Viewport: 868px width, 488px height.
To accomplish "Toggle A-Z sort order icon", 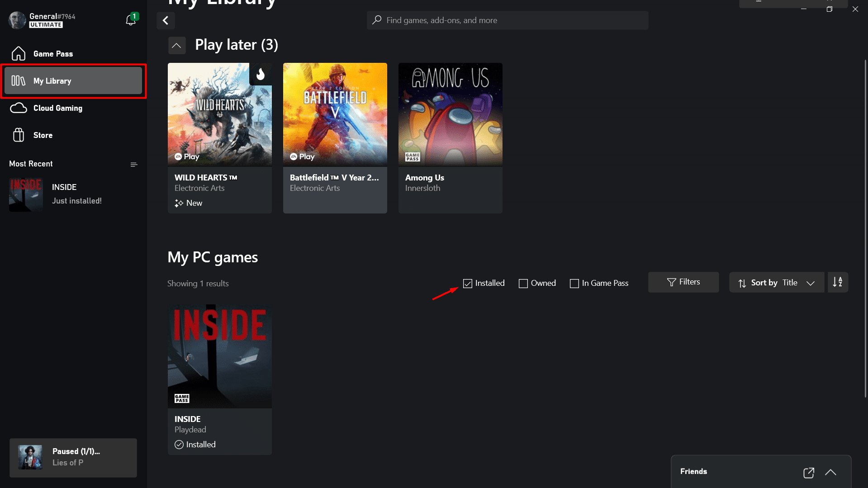I will tap(838, 282).
